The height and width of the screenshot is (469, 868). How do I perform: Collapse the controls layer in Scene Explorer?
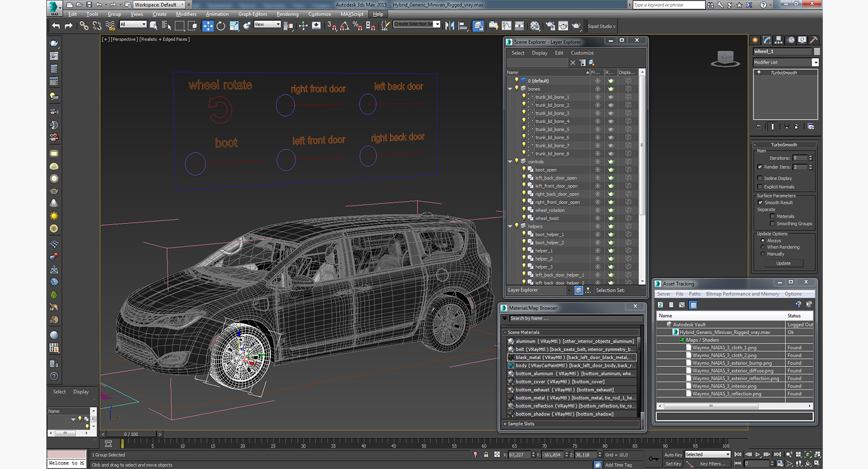[510, 162]
